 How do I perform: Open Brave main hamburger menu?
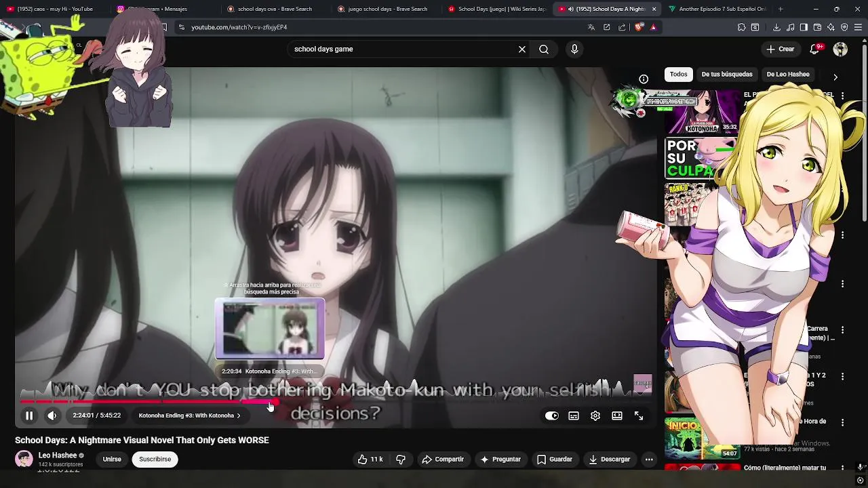858,27
